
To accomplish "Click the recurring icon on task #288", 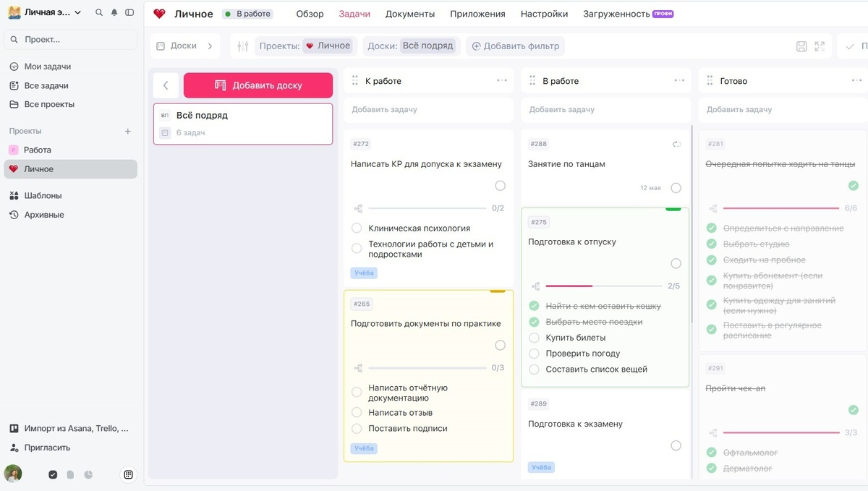I will tap(677, 144).
